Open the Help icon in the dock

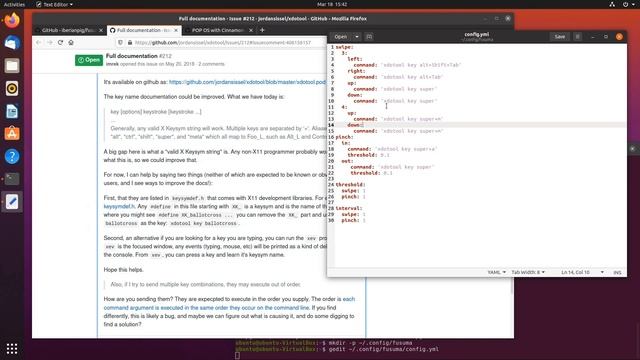coord(12,156)
